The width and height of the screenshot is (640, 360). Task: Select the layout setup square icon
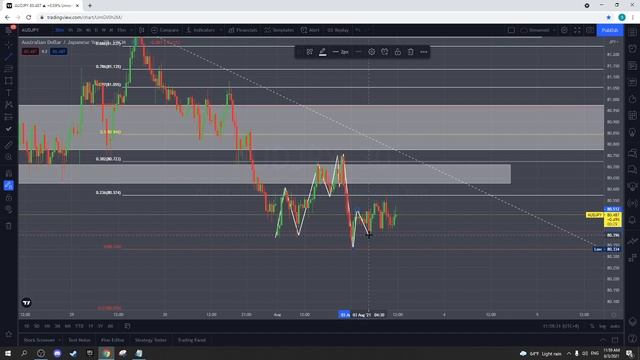(511, 30)
